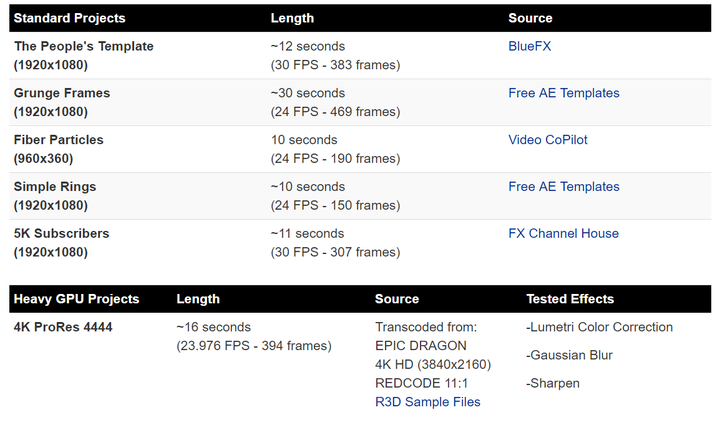720x435 pixels.
Task: Select the Simple Rings project name
Action: pyautogui.click(x=55, y=187)
